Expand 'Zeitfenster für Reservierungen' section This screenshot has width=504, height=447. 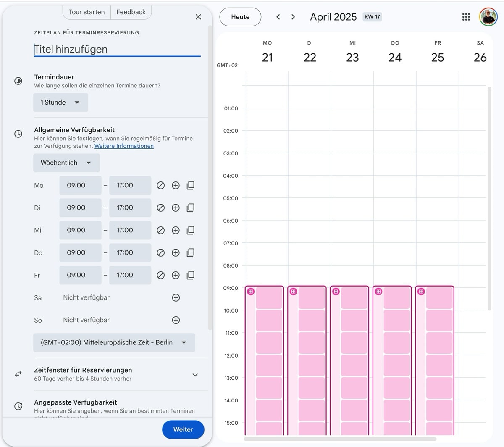[x=195, y=375]
